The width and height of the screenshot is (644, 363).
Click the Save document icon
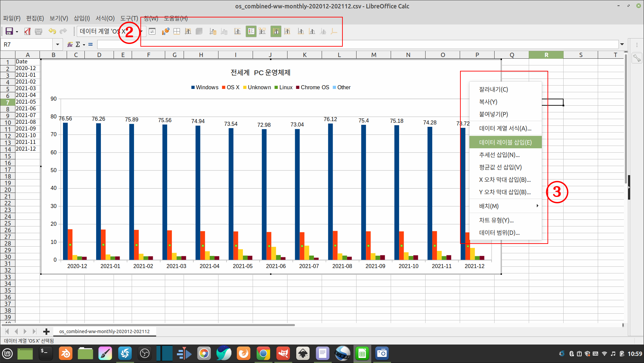click(9, 32)
